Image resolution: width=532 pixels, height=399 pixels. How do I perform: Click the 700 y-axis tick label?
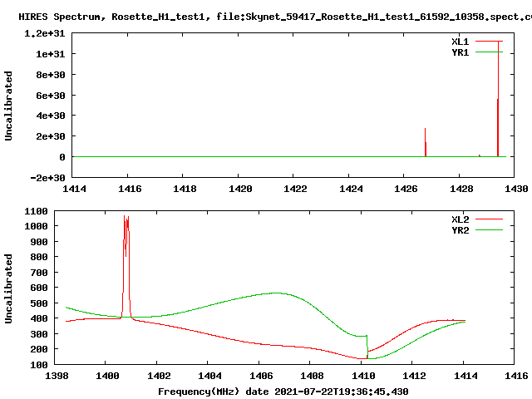pos(39,273)
